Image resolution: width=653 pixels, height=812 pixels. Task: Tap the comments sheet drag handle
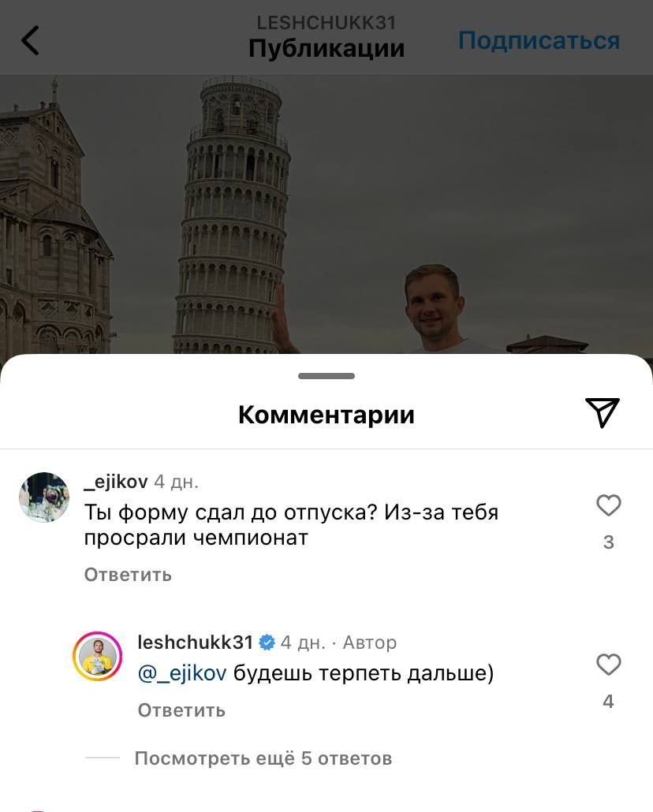click(x=326, y=376)
